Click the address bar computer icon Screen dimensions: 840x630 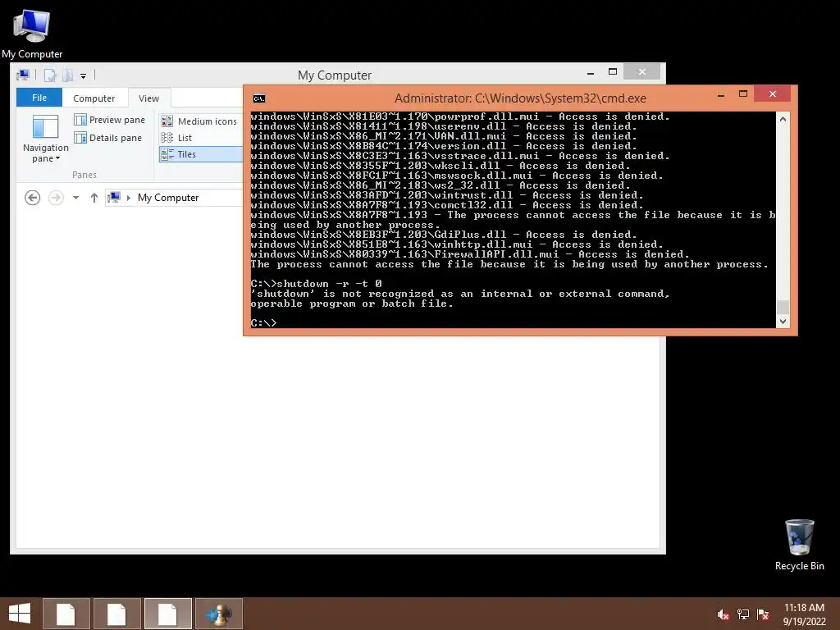pos(113,197)
